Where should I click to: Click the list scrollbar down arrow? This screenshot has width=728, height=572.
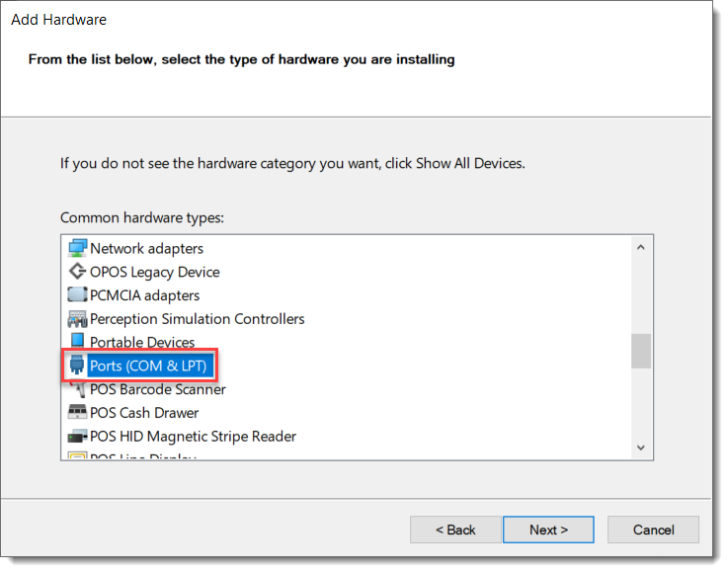click(x=640, y=448)
